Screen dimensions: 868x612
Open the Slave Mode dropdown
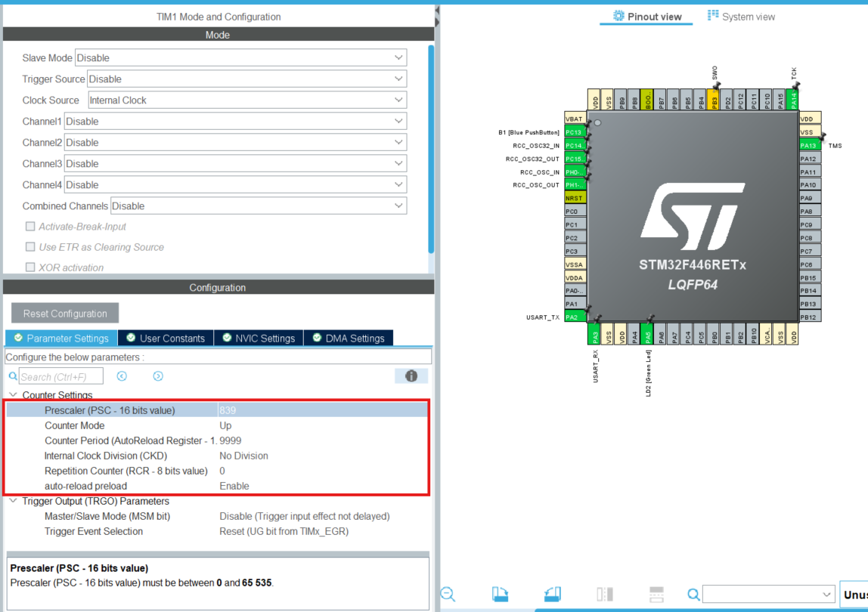click(240, 57)
